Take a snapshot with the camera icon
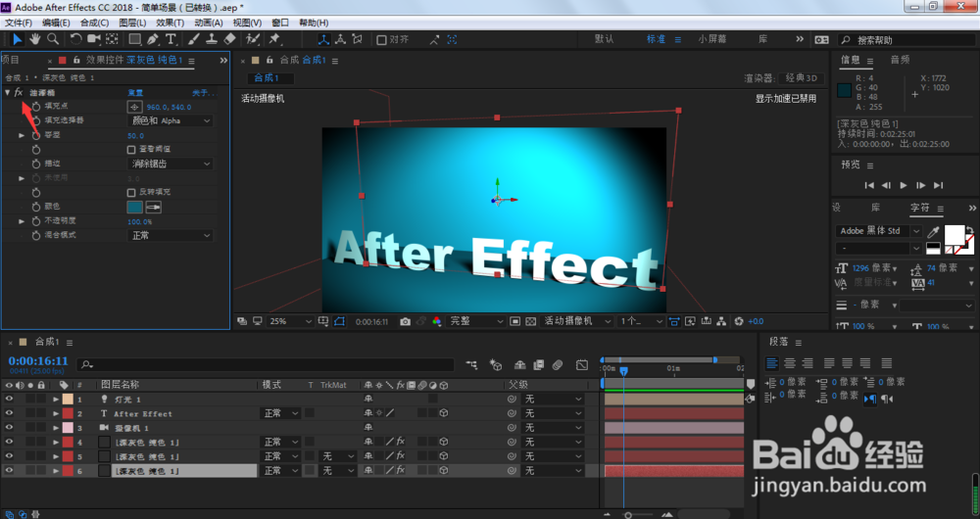The width and height of the screenshot is (980, 519). pos(405,321)
